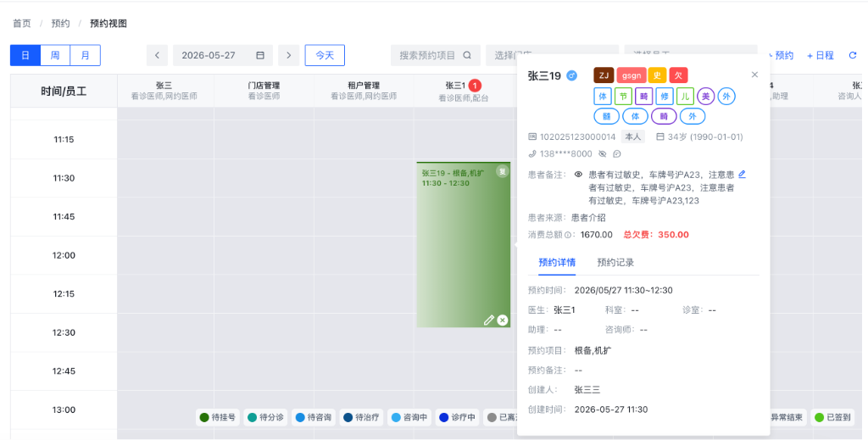Filter by 咨询中 status legend
This screenshot has width=868, height=440.
(409, 417)
